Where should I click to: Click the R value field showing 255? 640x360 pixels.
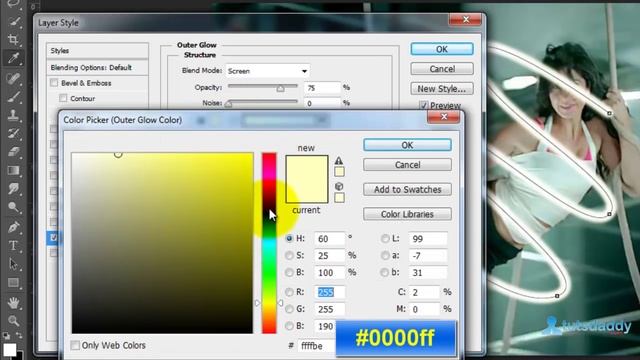330,292
